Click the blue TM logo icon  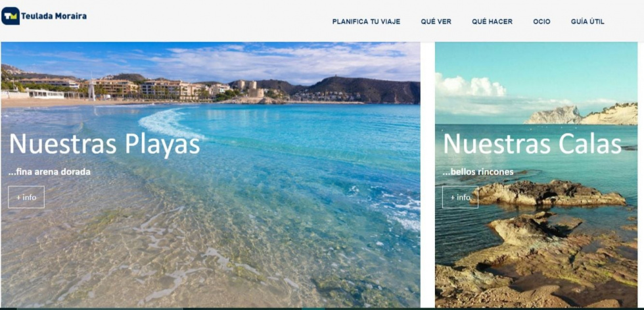pos(11,16)
